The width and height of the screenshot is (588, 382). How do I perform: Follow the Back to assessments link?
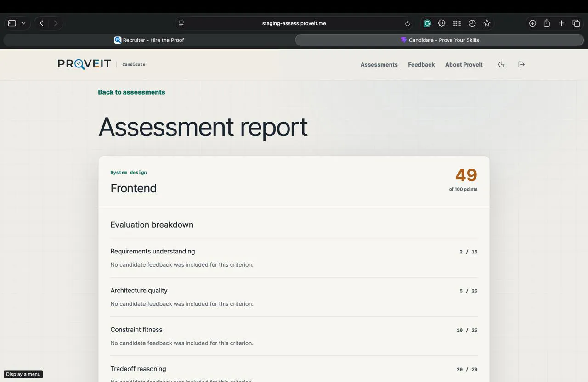click(131, 92)
